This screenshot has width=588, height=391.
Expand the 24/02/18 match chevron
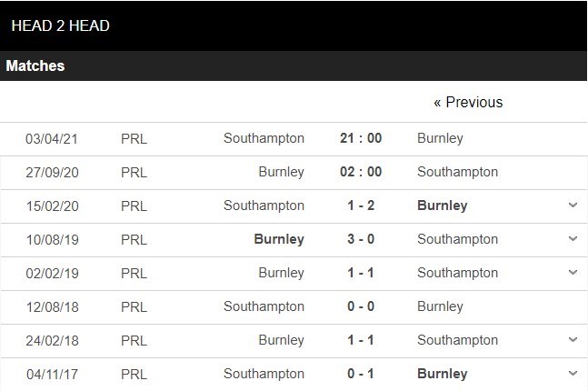click(x=573, y=340)
